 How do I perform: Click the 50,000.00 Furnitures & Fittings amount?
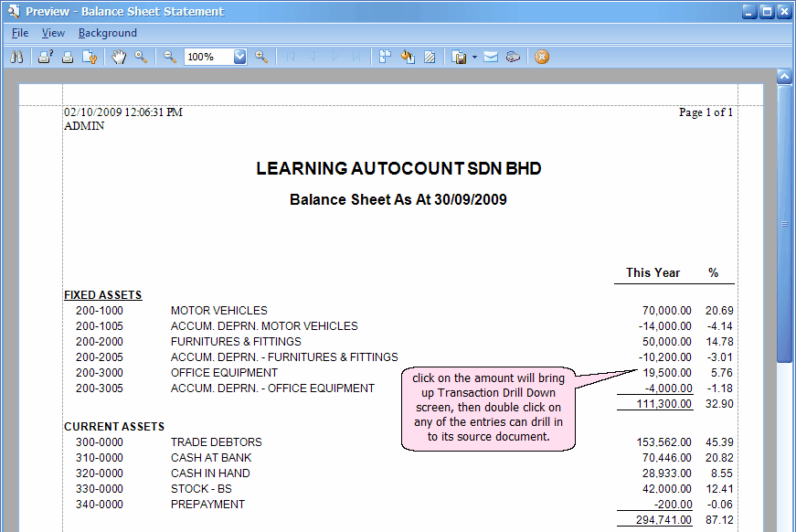click(x=666, y=342)
